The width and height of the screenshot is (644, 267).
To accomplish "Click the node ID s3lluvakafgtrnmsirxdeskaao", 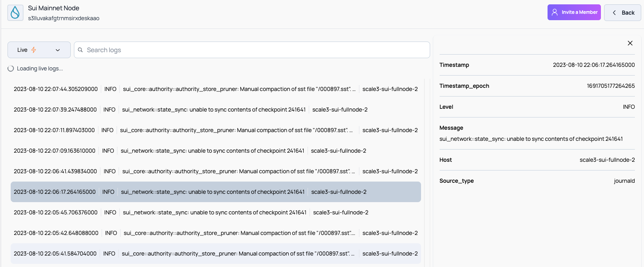I will tap(64, 18).
